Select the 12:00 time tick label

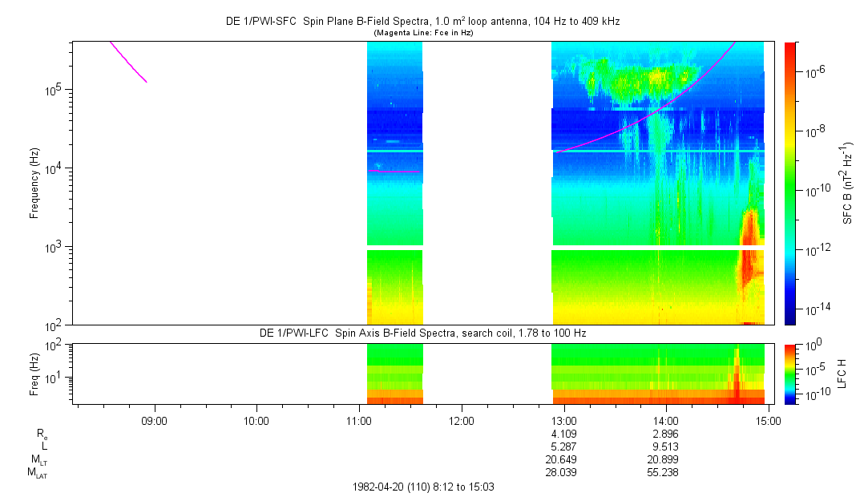[x=462, y=420]
